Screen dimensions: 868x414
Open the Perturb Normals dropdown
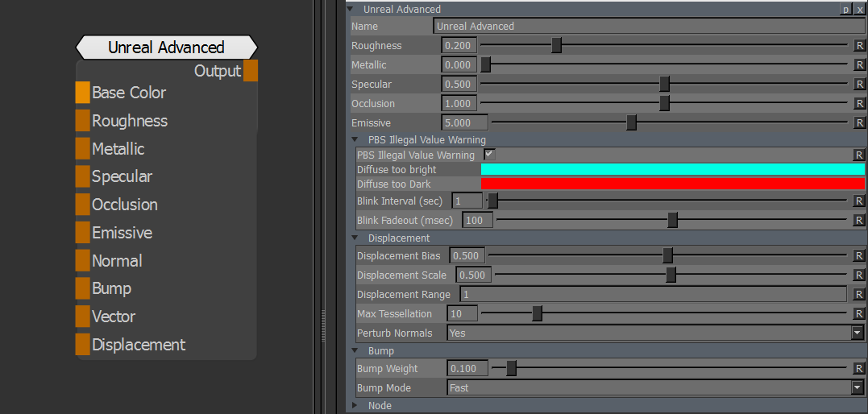(857, 333)
